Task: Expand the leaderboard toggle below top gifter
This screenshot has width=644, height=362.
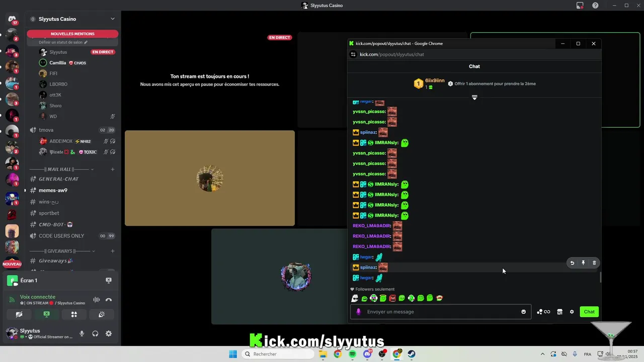Action: 474,97
